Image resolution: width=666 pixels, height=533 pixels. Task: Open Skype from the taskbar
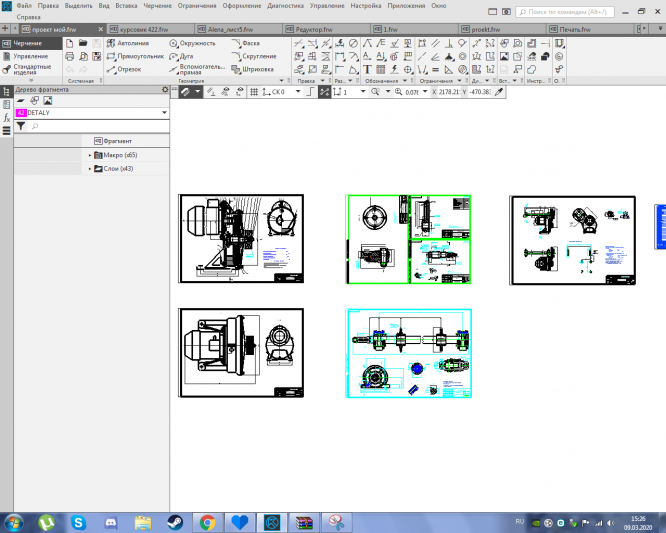pos(78,523)
